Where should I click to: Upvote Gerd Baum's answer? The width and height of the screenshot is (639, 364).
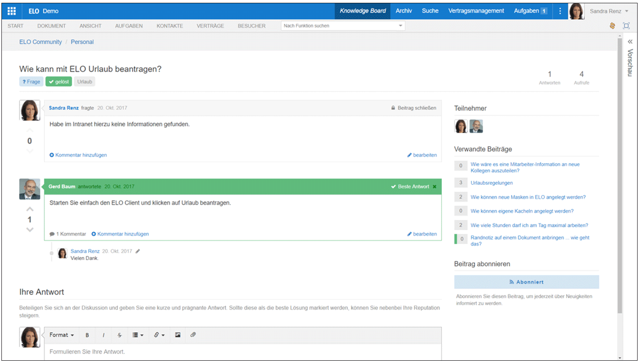pos(29,209)
